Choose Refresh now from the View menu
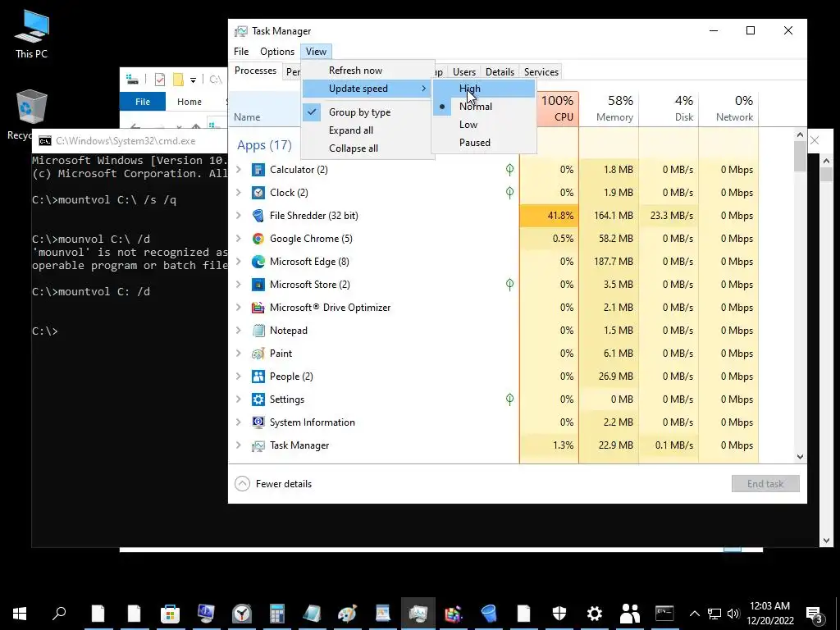This screenshot has width=840, height=630. (x=367, y=71)
